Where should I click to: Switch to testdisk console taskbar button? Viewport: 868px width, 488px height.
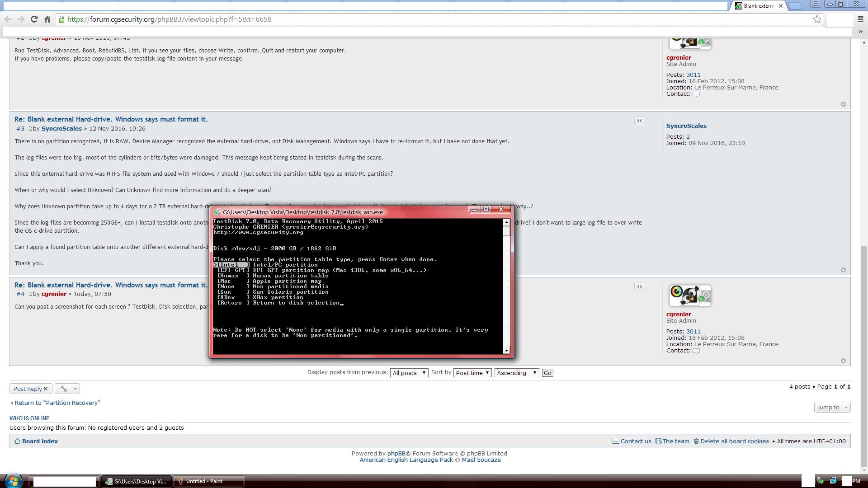136,481
